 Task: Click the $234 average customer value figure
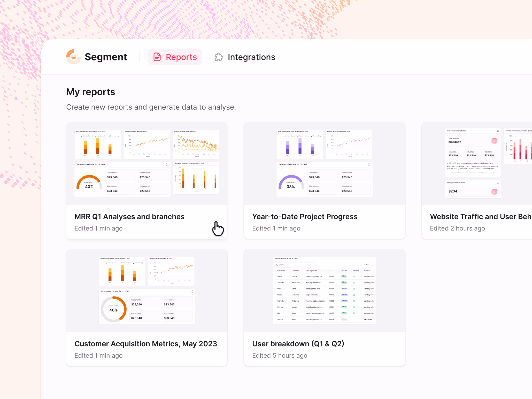[453, 191]
